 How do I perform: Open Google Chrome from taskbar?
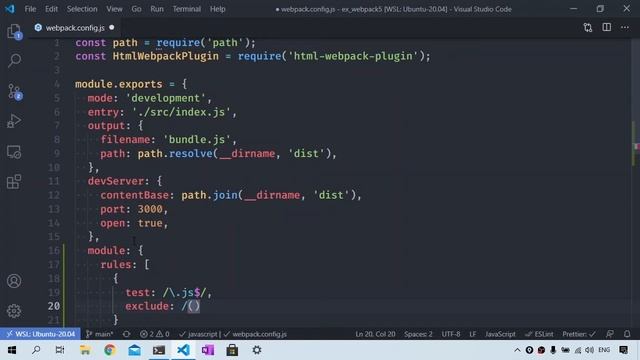click(109, 350)
